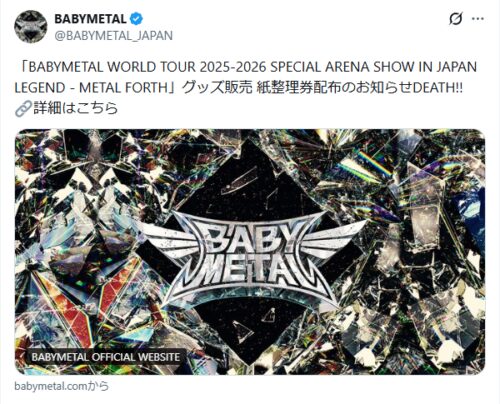Click the blue verified badge
The height and width of the screenshot is (404, 500).
[136, 19]
